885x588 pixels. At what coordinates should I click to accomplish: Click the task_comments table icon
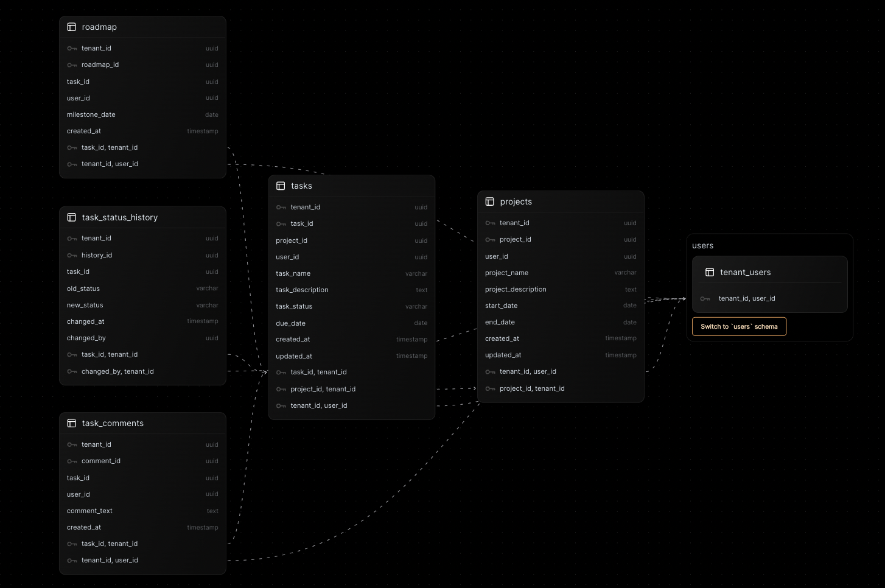click(71, 423)
